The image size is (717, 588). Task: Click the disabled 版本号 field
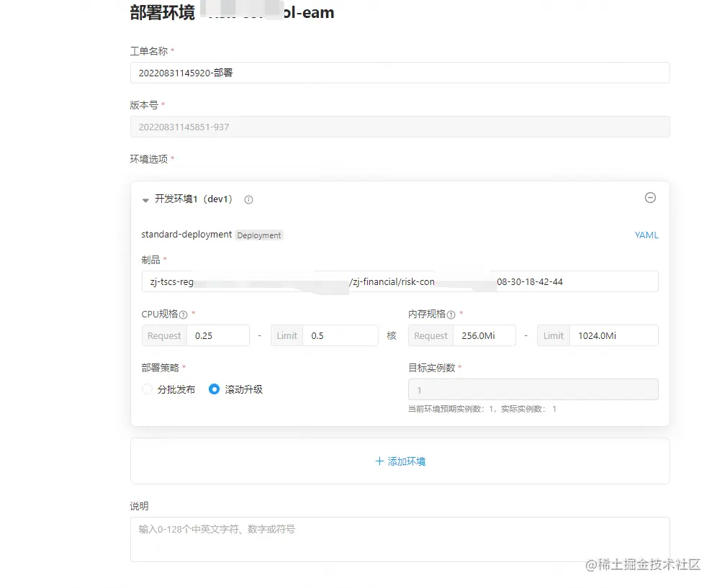[x=400, y=127]
